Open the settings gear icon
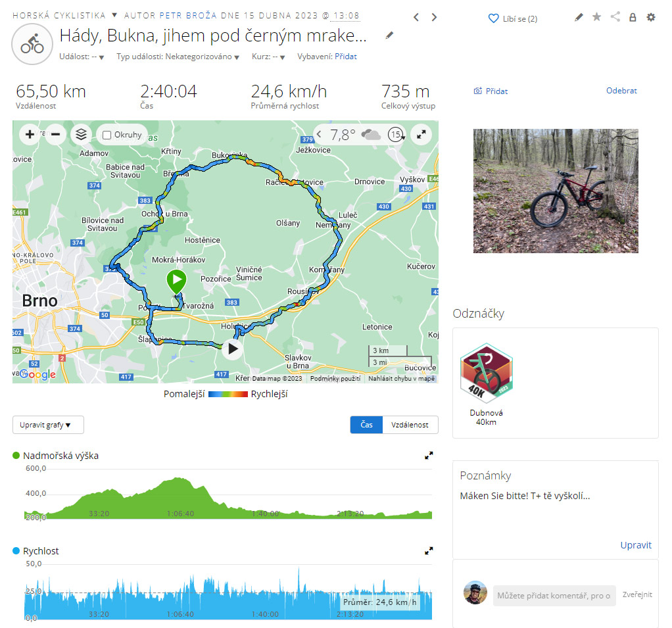The image size is (672, 628). 650,17
